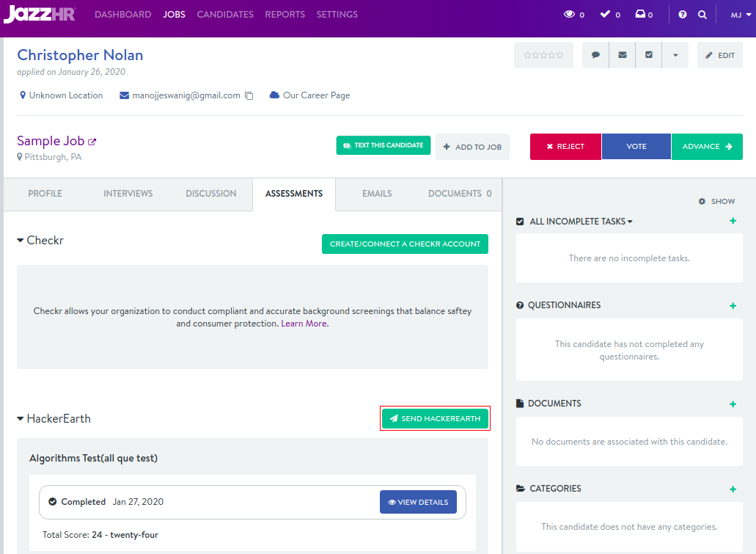The height and width of the screenshot is (554, 756).
Task: Click the Categories section heading
Action: pos(555,489)
